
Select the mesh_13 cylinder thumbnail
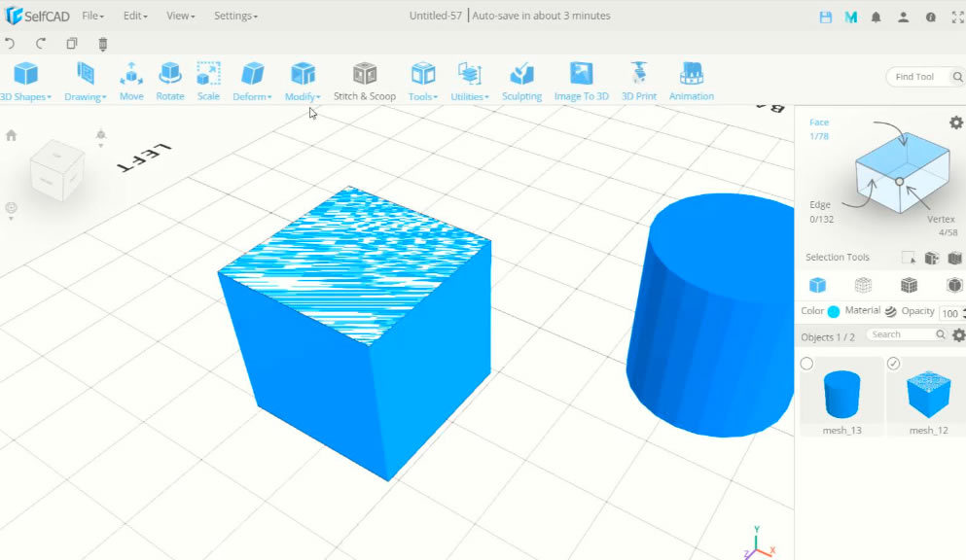tap(841, 394)
